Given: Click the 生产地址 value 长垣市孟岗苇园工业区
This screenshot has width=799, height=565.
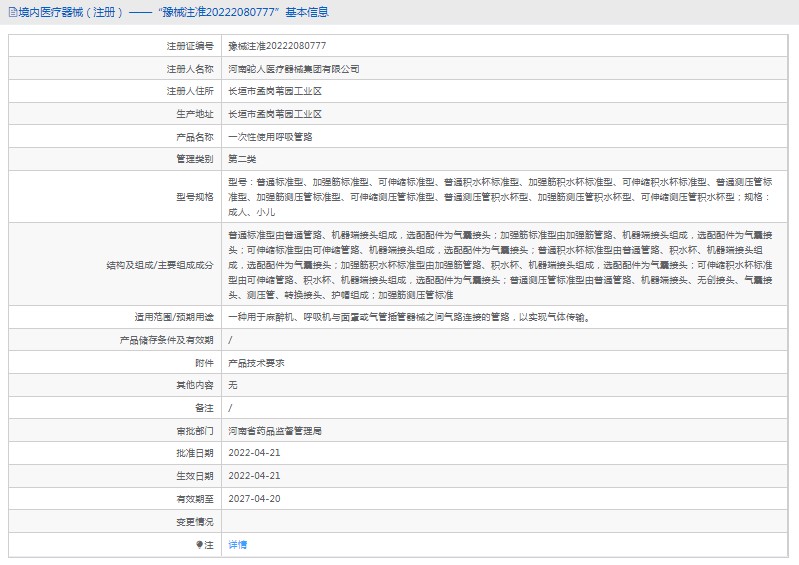Looking at the screenshot, I should (275, 114).
